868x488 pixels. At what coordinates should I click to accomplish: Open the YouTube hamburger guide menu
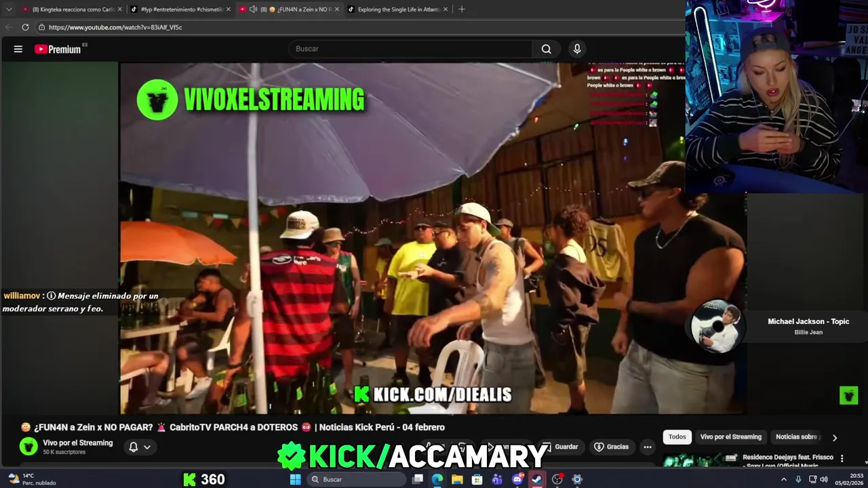(x=18, y=49)
